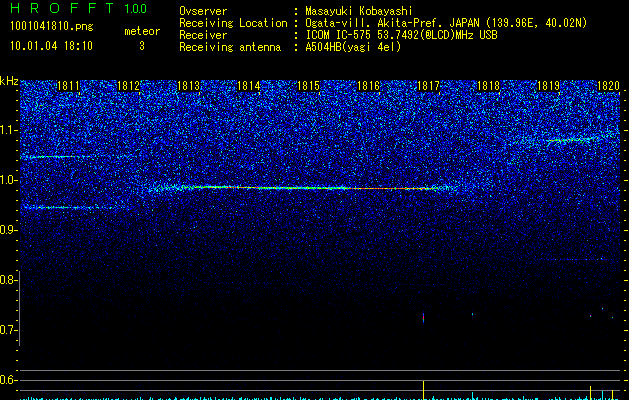This screenshot has width=629, height=400.
Task: Click the 0.6 kHz axis label
Action: [9, 380]
